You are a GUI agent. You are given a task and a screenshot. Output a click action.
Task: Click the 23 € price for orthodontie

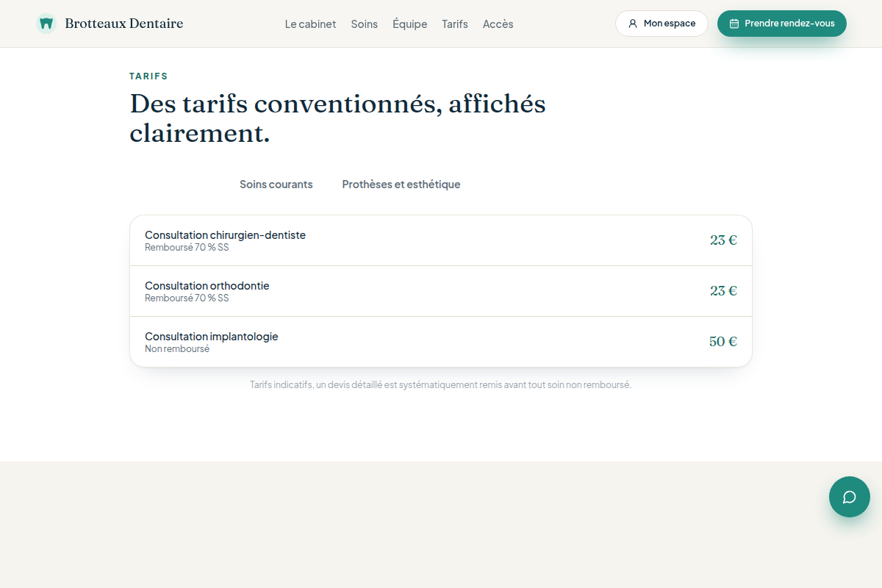coord(723,290)
